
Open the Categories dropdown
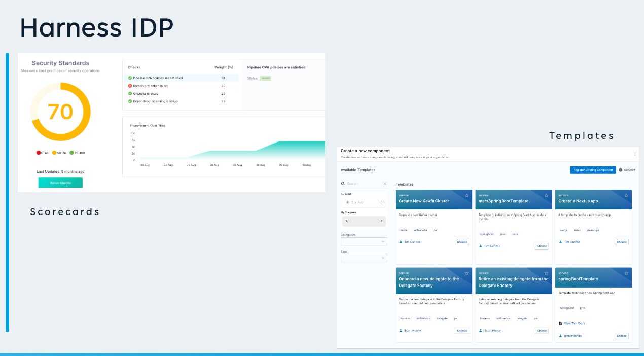pos(364,242)
